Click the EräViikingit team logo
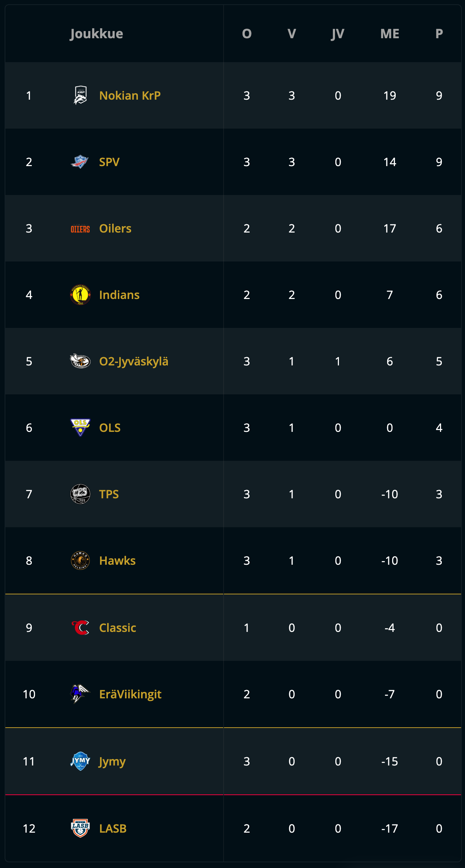Image resolution: width=465 pixels, height=868 pixels. (x=80, y=694)
